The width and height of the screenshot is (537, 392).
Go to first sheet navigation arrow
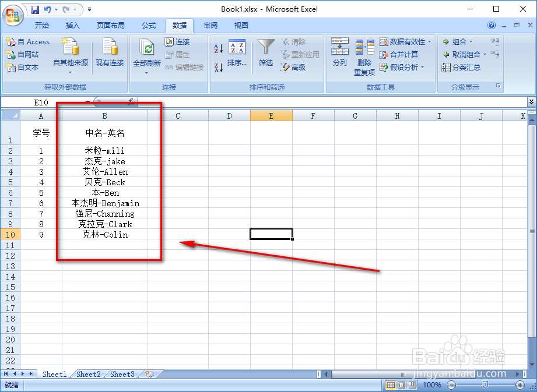6,374
